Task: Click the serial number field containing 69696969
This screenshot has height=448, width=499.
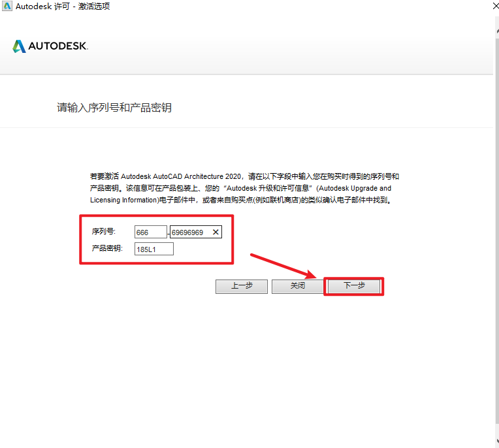Action: (189, 232)
